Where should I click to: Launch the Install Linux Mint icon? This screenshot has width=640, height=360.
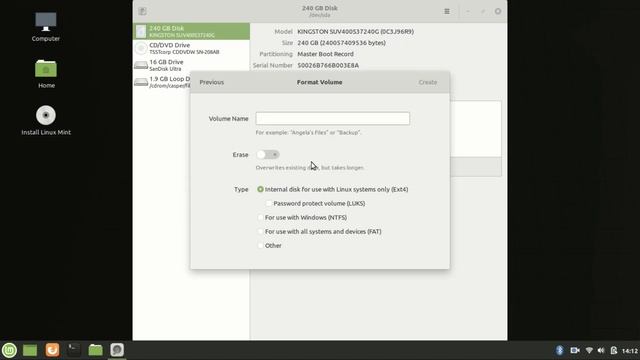coord(46,120)
